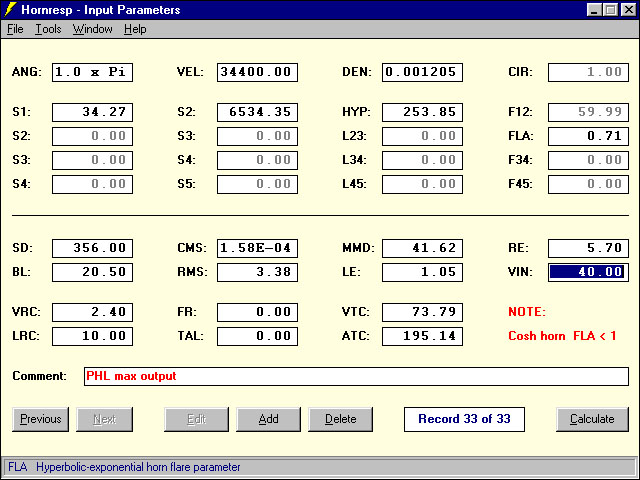Viewport: 640px width, 480px height.
Task: Open the File menu
Action: (x=15, y=29)
